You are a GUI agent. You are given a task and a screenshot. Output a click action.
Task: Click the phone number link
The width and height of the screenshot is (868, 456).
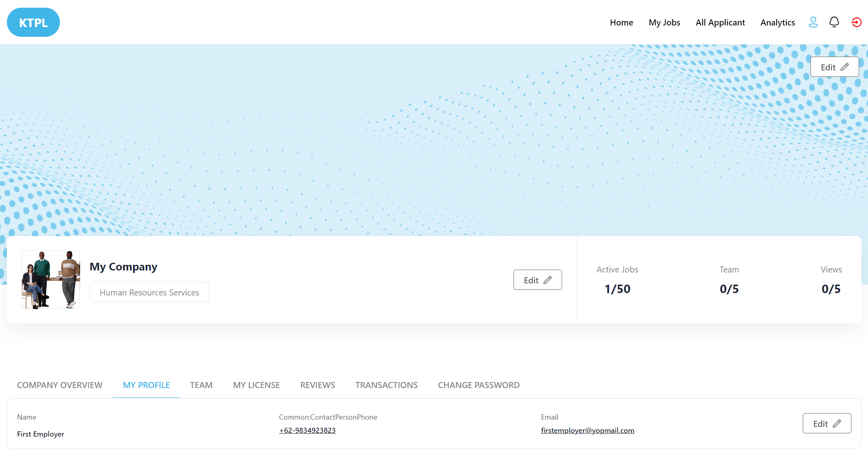pos(307,431)
